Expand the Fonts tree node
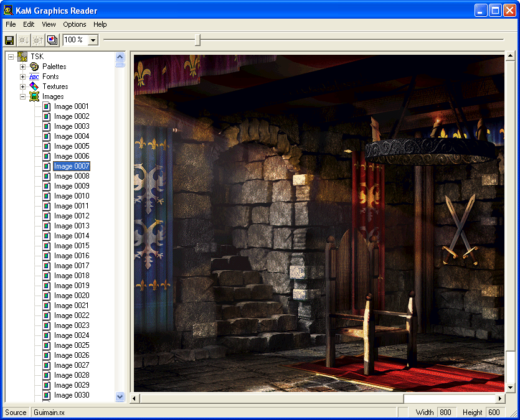Screen dimensions: 520x420 click(23, 77)
